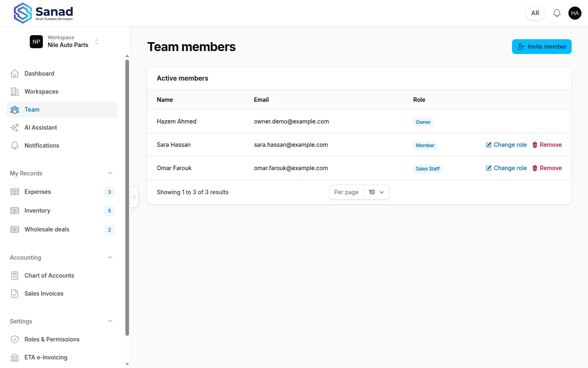Click email omar.farouk@example.com
The image size is (588, 368).
coord(291,168)
